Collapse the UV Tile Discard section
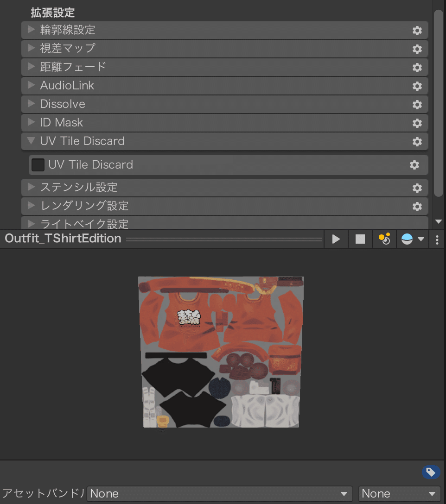The image size is (446, 504). [x=31, y=141]
